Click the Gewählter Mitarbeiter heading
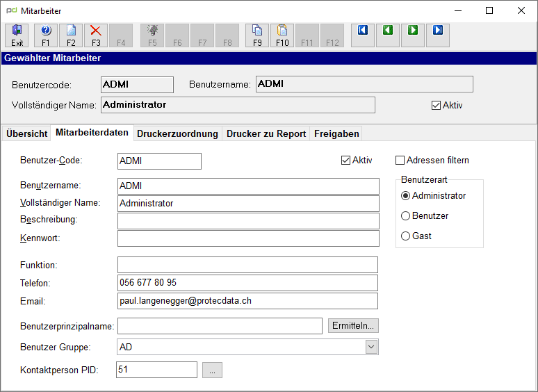Image resolution: width=538 pixels, height=392 pixels. (53, 58)
